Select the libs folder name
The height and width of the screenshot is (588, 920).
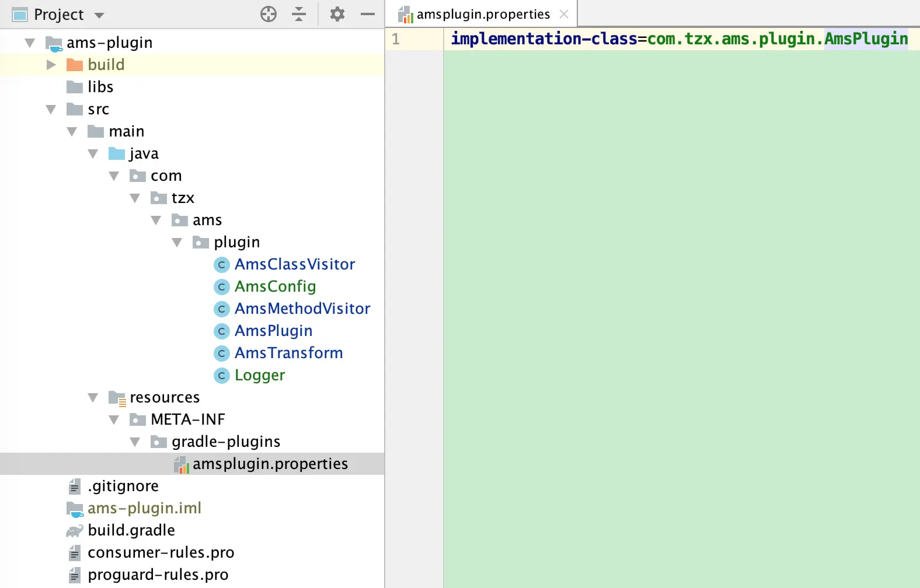100,87
